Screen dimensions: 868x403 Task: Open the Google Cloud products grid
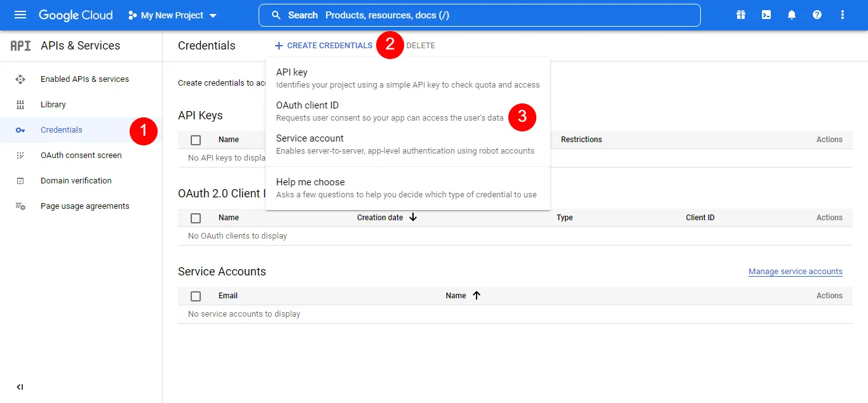click(740, 14)
